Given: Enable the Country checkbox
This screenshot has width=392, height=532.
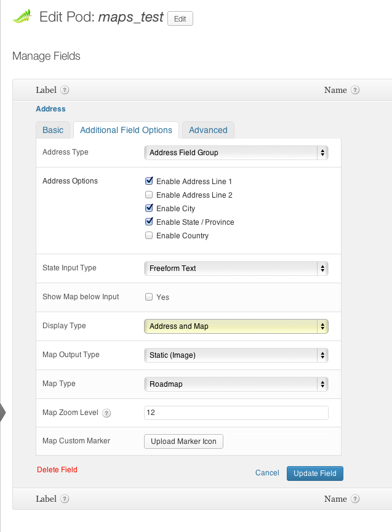Looking at the screenshot, I should point(149,236).
